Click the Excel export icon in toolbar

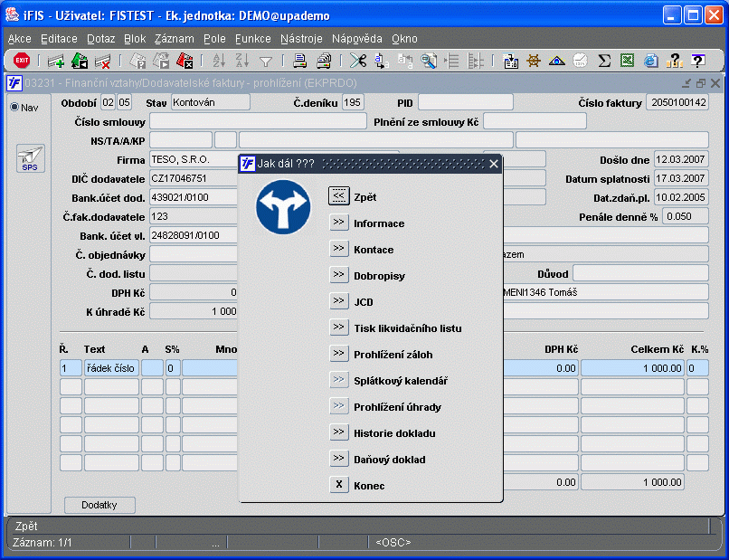tap(627, 61)
